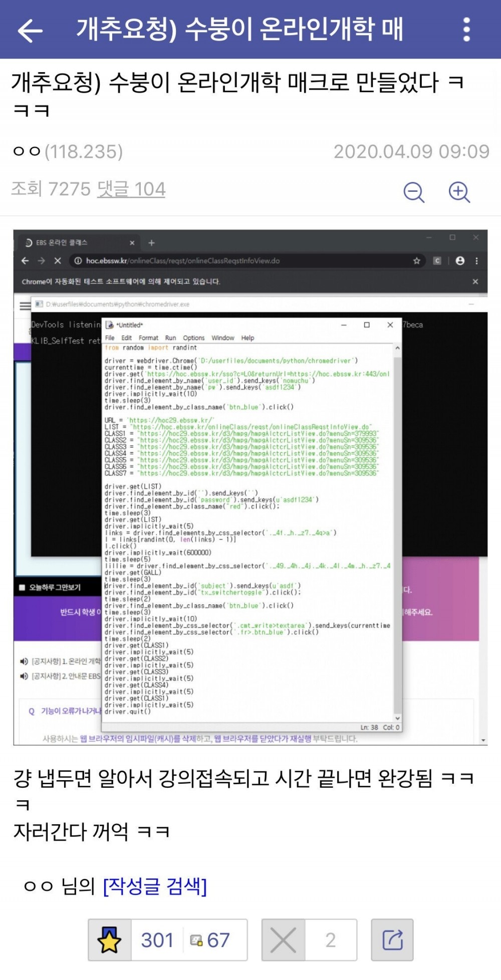Tap the star recommend icon

point(109,940)
